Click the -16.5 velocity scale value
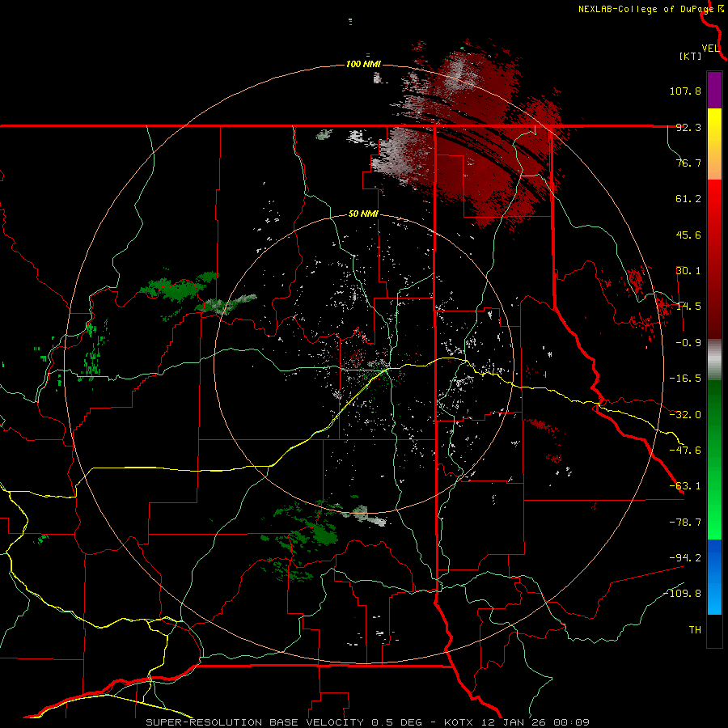This screenshot has height=728, width=728. click(685, 379)
